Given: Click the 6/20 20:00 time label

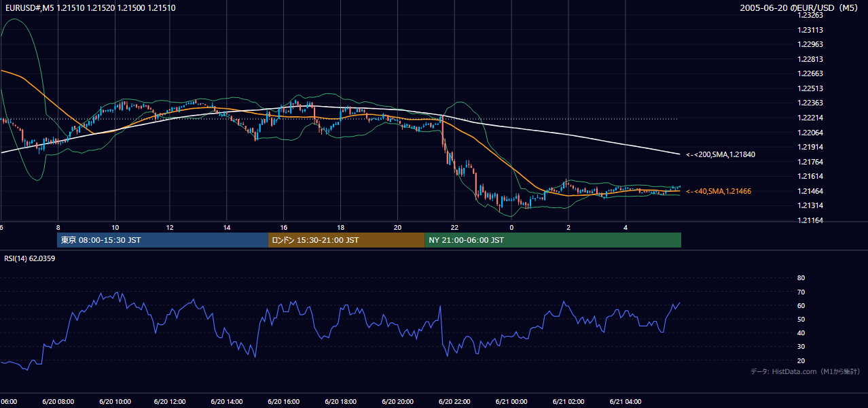Looking at the screenshot, I should 397,402.
